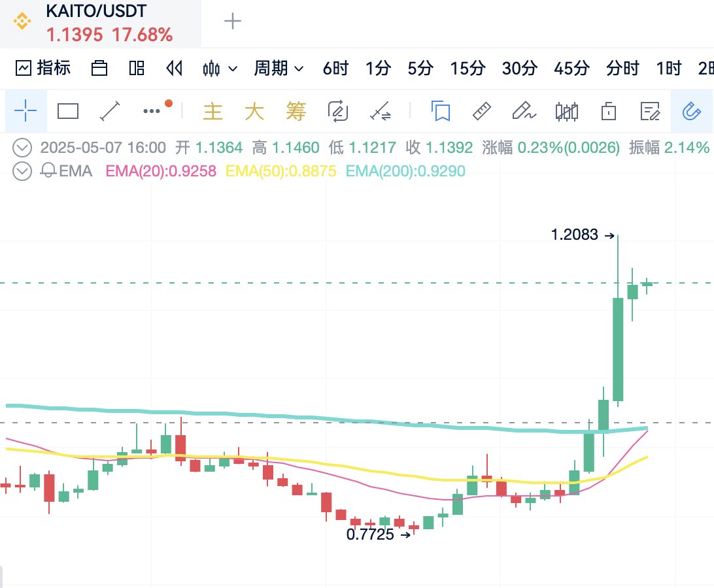Click the refresh-edit drawing icon
Image resolution: width=714 pixels, height=588 pixels.
point(338,112)
